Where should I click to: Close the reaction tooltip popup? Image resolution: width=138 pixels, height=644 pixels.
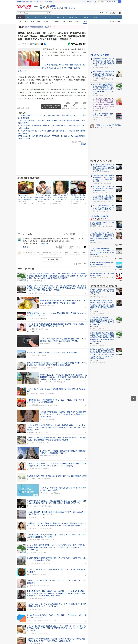60,106
